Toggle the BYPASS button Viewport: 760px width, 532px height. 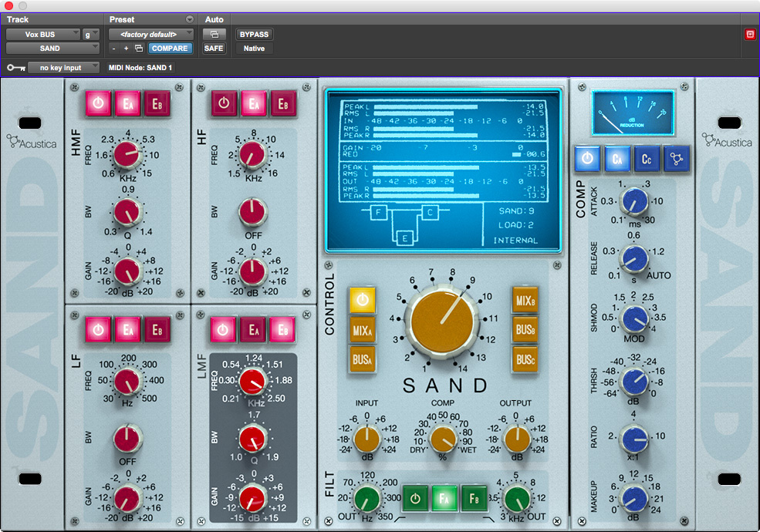254,35
